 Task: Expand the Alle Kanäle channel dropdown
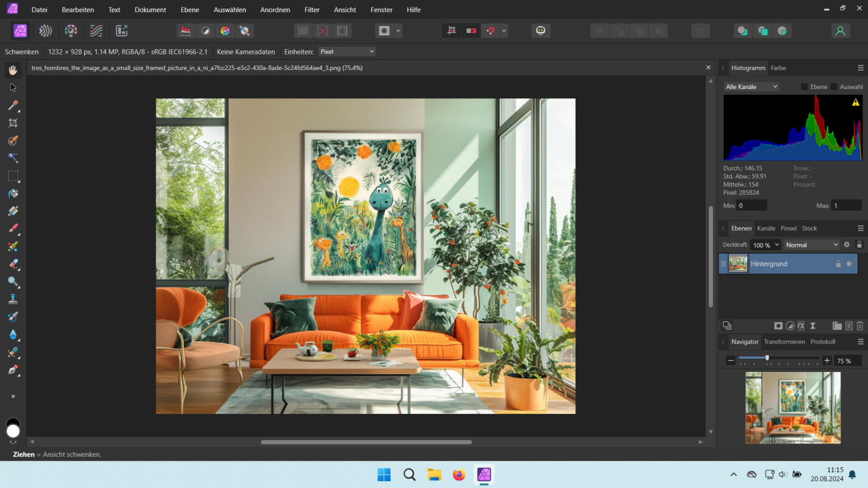(751, 87)
